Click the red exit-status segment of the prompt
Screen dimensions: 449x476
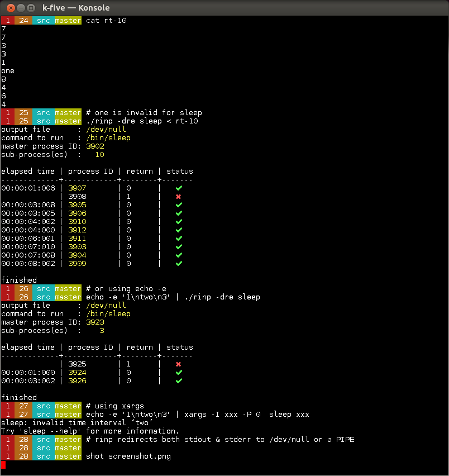(7, 20)
